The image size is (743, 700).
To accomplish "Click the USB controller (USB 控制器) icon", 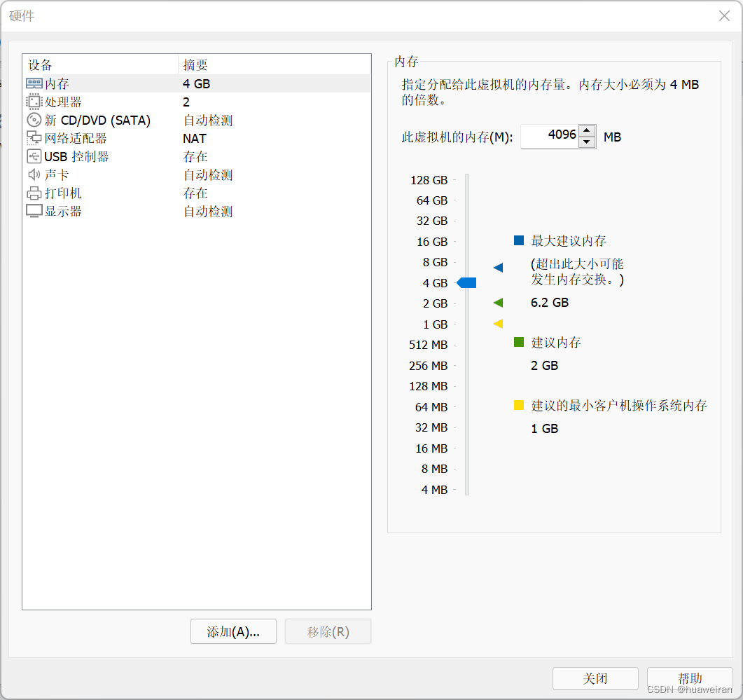I will click(x=34, y=156).
